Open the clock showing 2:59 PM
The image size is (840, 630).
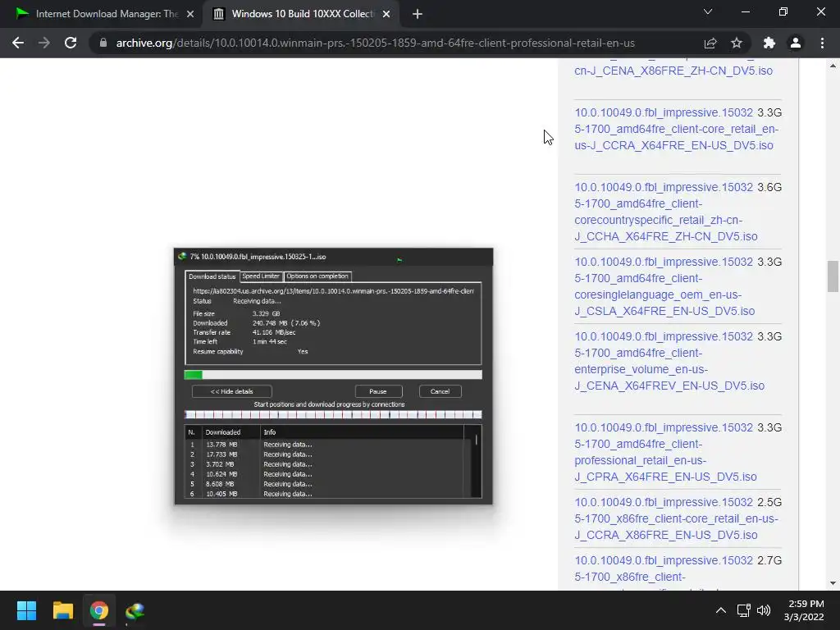[x=804, y=610]
